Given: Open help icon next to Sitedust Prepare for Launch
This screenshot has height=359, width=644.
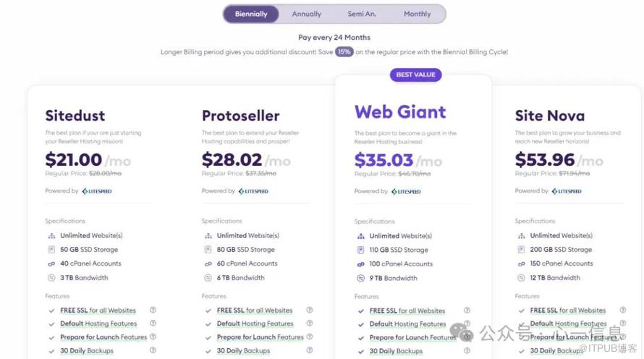Looking at the screenshot, I should pyautogui.click(x=153, y=337).
